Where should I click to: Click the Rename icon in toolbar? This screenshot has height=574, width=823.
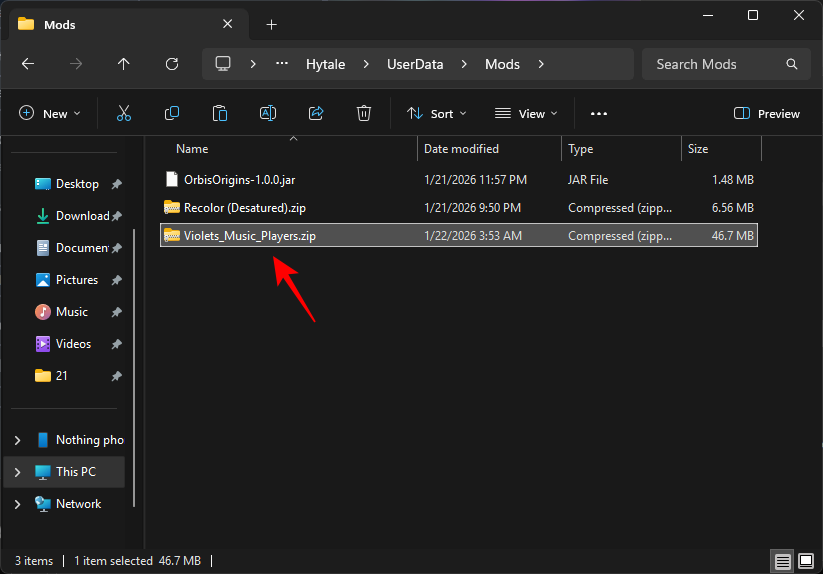point(268,114)
